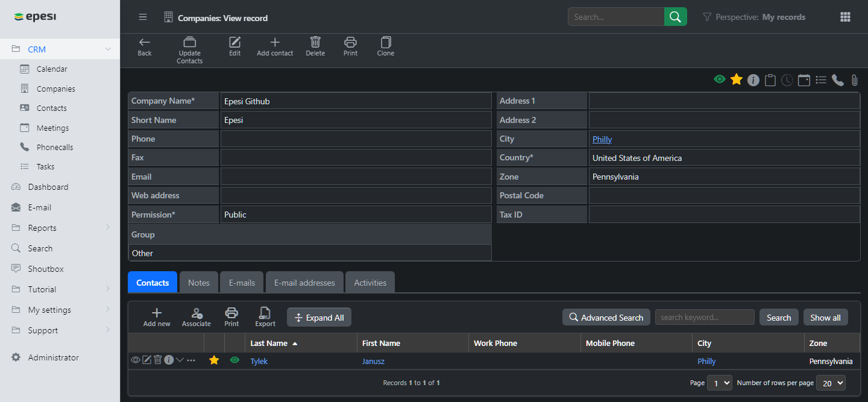Print the company record
Image resolution: width=868 pixels, height=402 pixels.
[x=350, y=46]
